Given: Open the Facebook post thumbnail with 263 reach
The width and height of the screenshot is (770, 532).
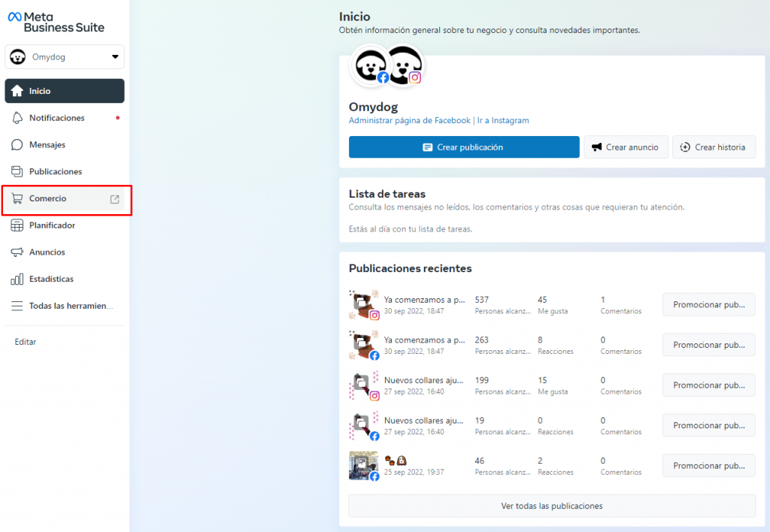Looking at the screenshot, I should click(364, 345).
